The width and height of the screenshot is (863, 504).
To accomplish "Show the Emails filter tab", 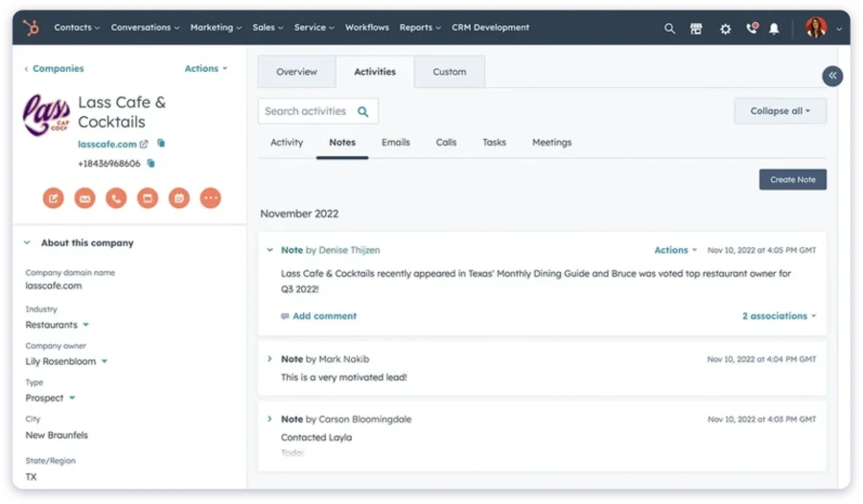I will [396, 143].
